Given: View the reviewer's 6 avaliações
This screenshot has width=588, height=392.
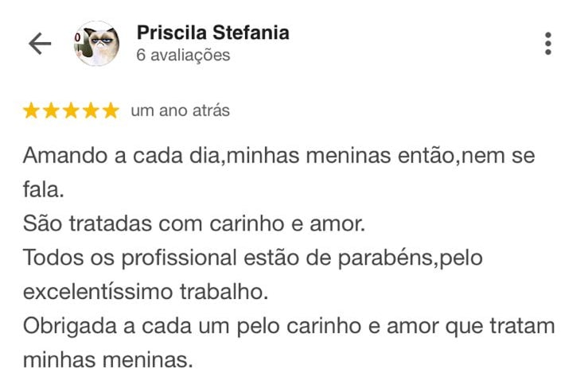Looking at the screenshot, I should click(183, 55).
